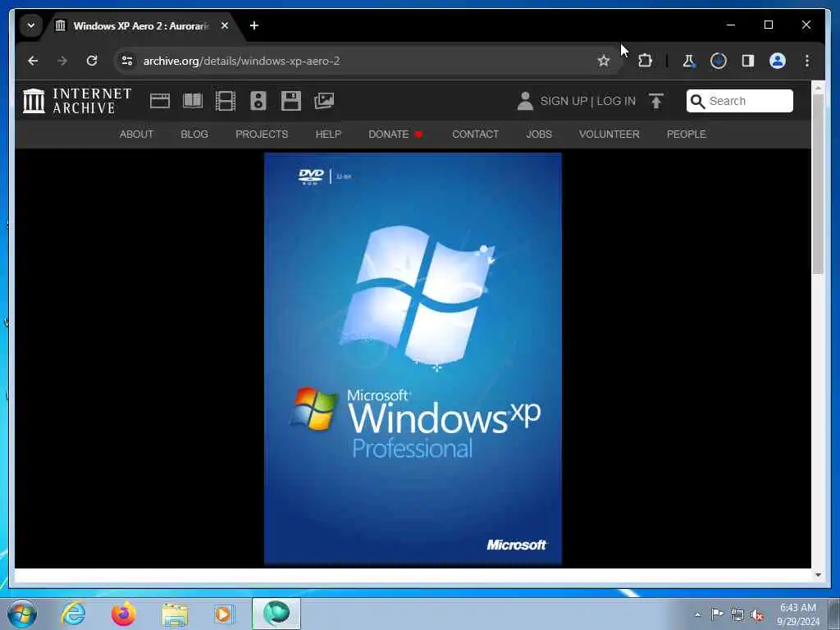Click the user avatar silhouette icon
Screen dimensions: 840x630
tap(525, 101)
